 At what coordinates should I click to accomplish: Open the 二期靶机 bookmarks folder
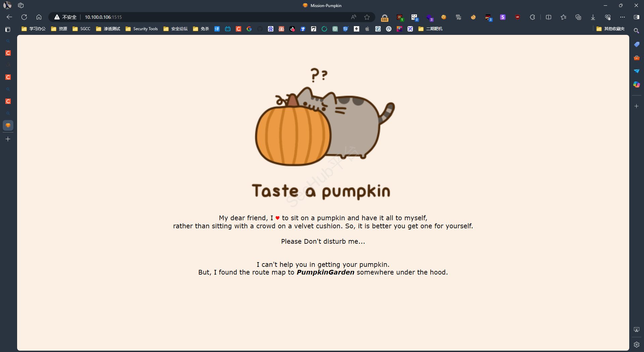(x=430, y=29)
